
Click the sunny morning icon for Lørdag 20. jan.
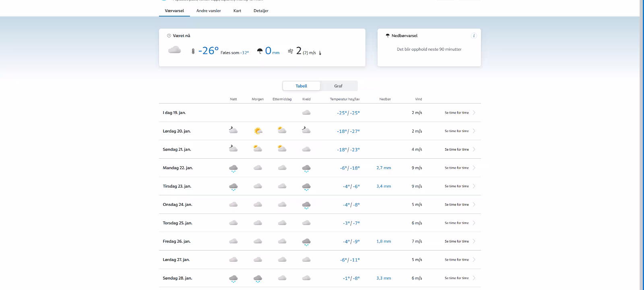(258, 131)
